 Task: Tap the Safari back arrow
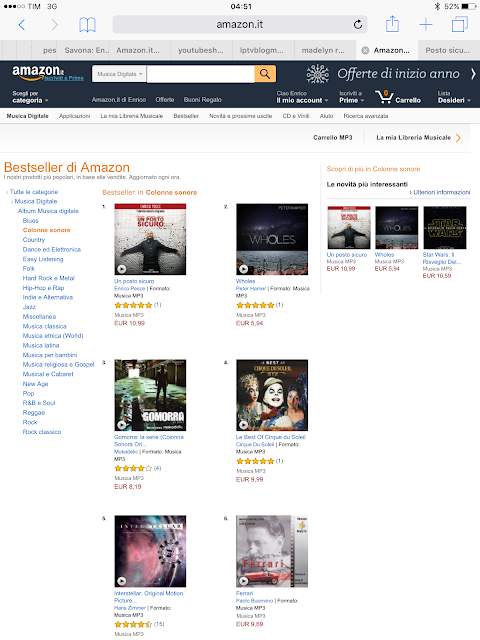(x=22, y=25)
